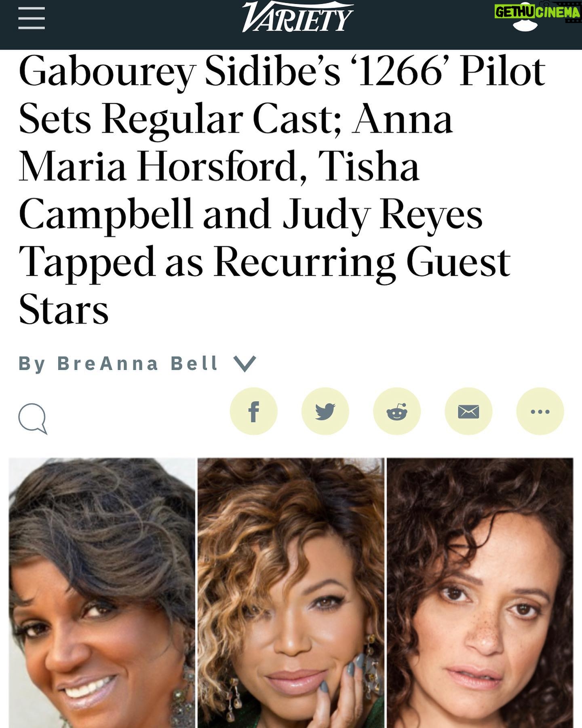Open Anna Maria Horsford photo
This screenshot has height=728, width=582.
[x=102, y=593]
